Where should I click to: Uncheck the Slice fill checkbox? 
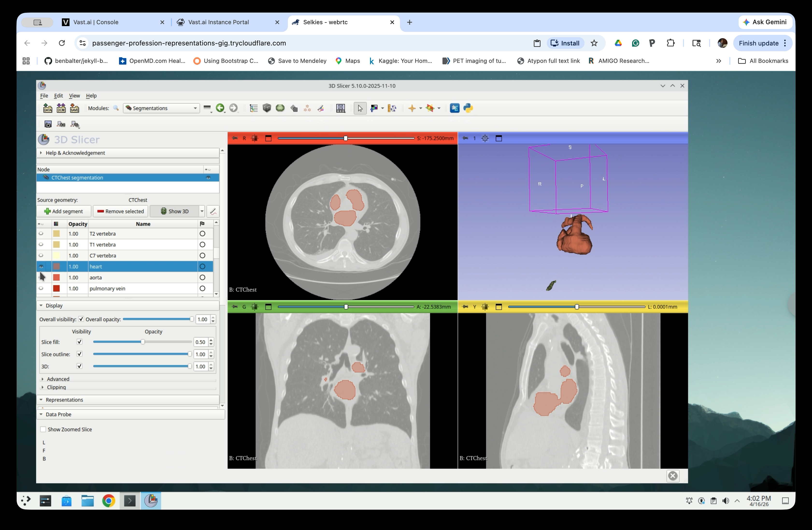tap(79, 341)
